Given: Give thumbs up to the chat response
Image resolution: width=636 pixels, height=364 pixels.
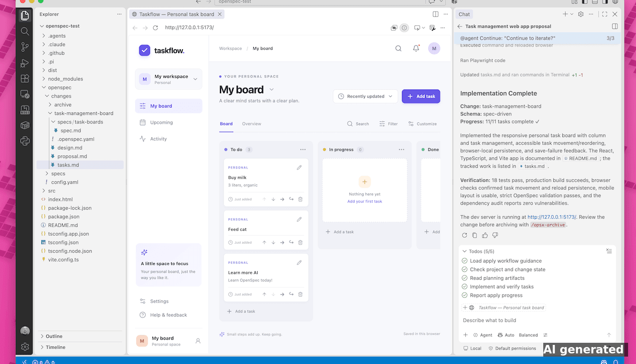Looking at the screenshot, I should (x=485, y=235).
